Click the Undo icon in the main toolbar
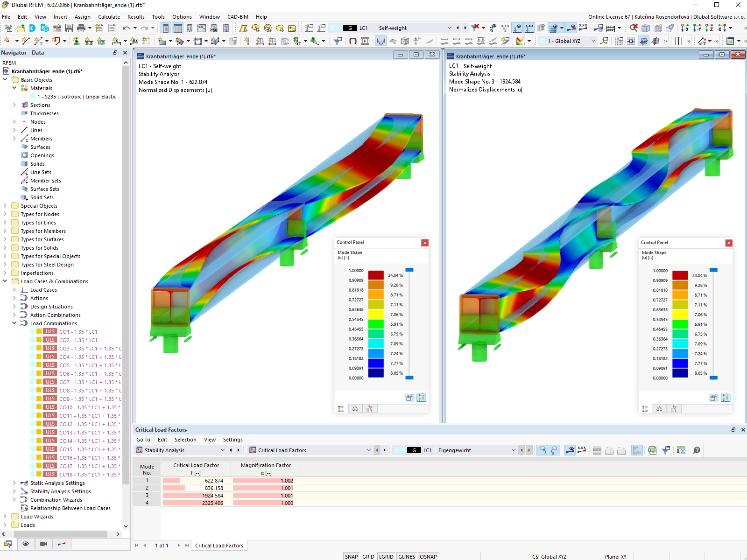Screen dimensions: 747x560 (125, 28)
